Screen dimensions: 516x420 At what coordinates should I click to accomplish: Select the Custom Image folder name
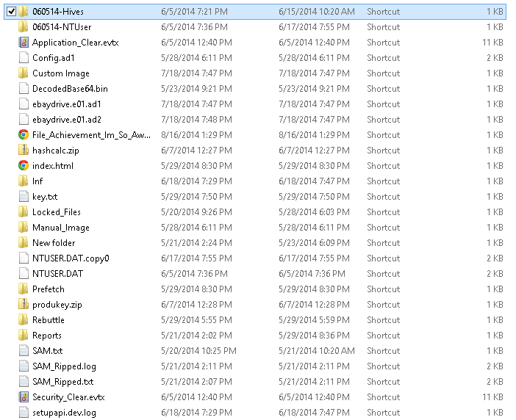pyautogui.click(x=61, y=73)
